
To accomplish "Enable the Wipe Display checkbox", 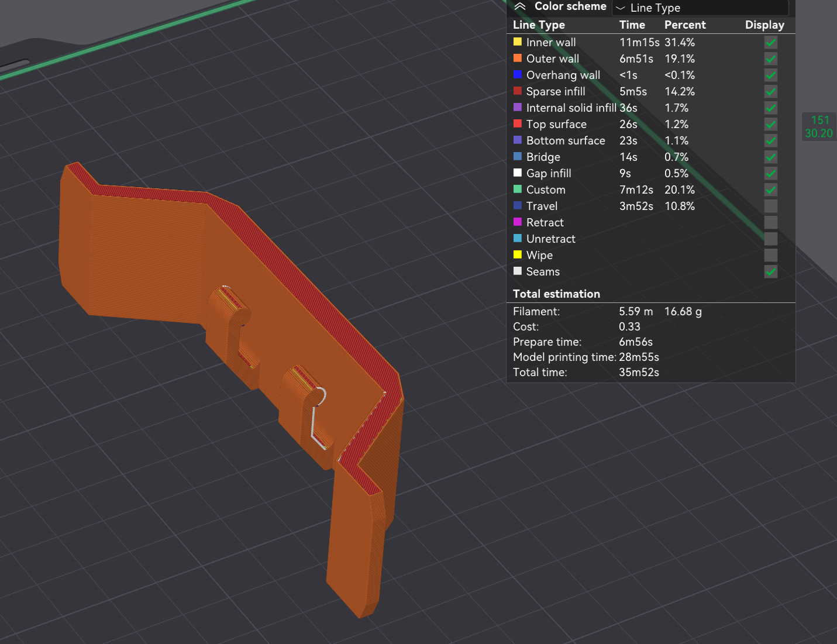I will (x=770, y=255).
